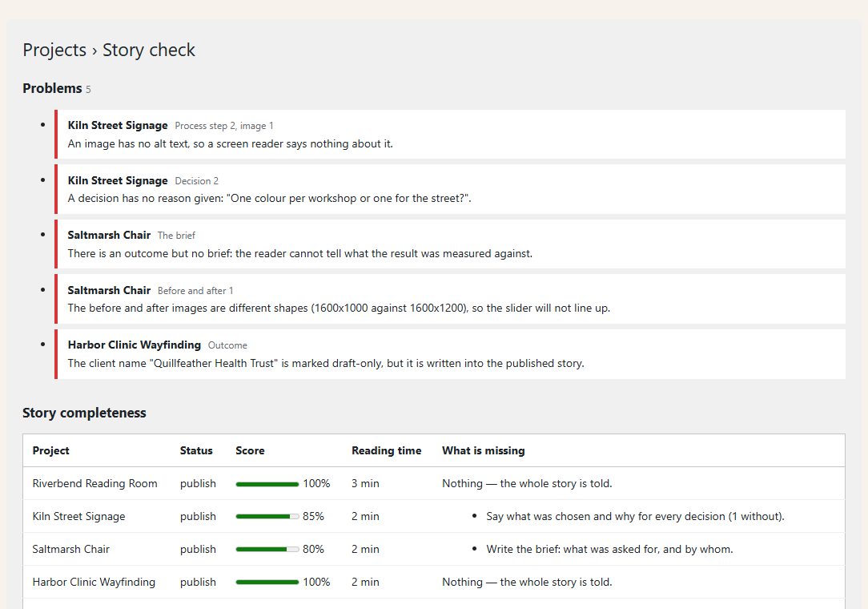Click the 'What is missing' column header
The height and width of the screenshot is (609, 868).
(484, 450)
